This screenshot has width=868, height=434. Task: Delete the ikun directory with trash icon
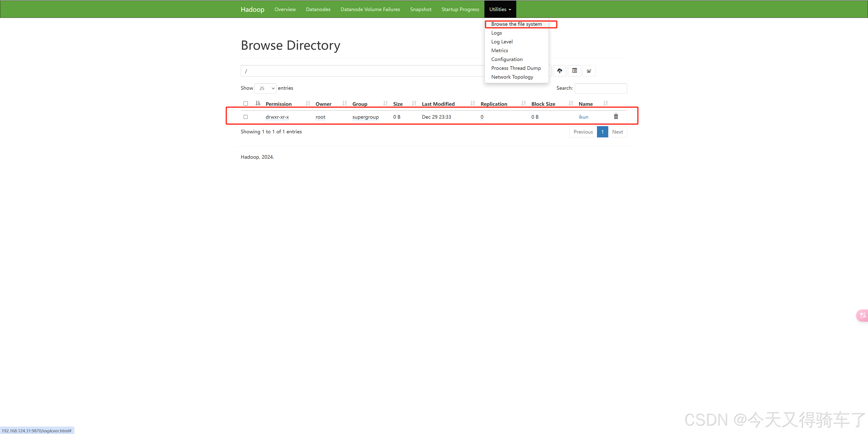[x=616, y=117]
